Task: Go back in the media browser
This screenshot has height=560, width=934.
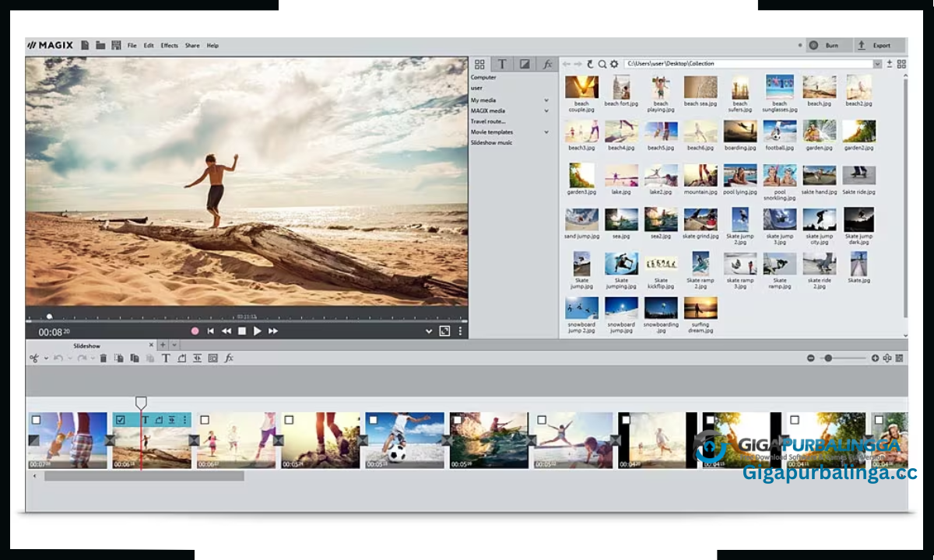Action: coord(567,64)
